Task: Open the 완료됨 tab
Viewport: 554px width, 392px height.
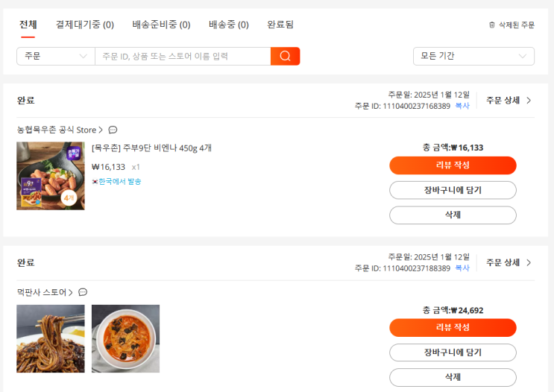Action: click(280, 25)
